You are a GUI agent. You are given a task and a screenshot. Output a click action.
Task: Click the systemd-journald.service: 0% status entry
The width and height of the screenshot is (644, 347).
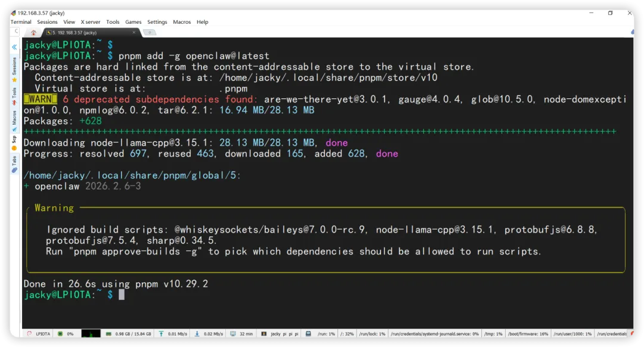435,334
